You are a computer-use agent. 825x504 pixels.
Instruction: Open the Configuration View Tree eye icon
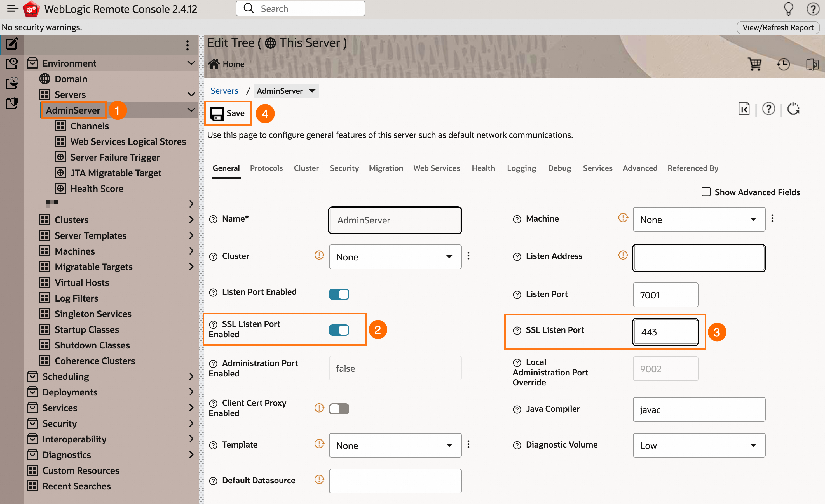(12, 63)
